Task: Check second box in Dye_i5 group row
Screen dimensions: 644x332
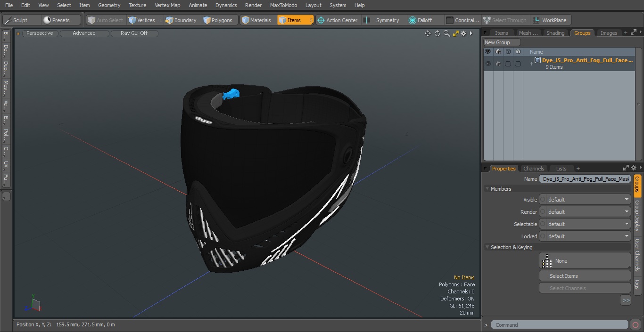Action: click(x=518, y=64)
